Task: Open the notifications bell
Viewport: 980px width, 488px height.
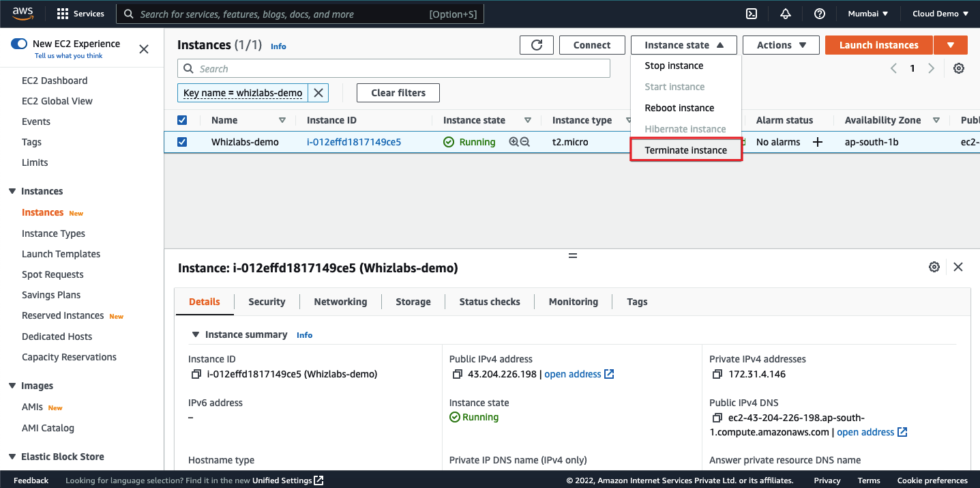Action: [x=786, y=14]
